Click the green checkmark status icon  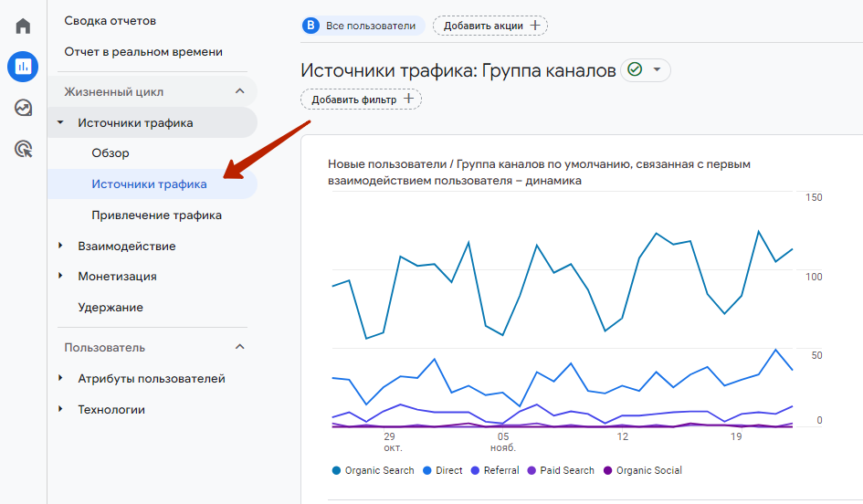pos(635,70)
